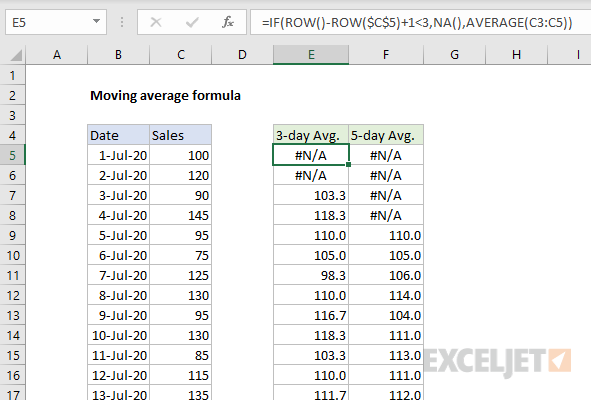Select the date cell 10-Jul-20
591x400 pixels.
click(x=118, y=335)
